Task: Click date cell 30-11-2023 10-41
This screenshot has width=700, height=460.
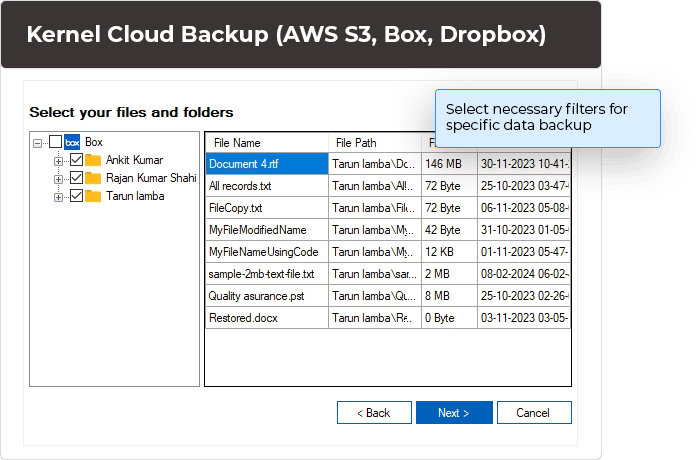Action: tap(524, 164)
